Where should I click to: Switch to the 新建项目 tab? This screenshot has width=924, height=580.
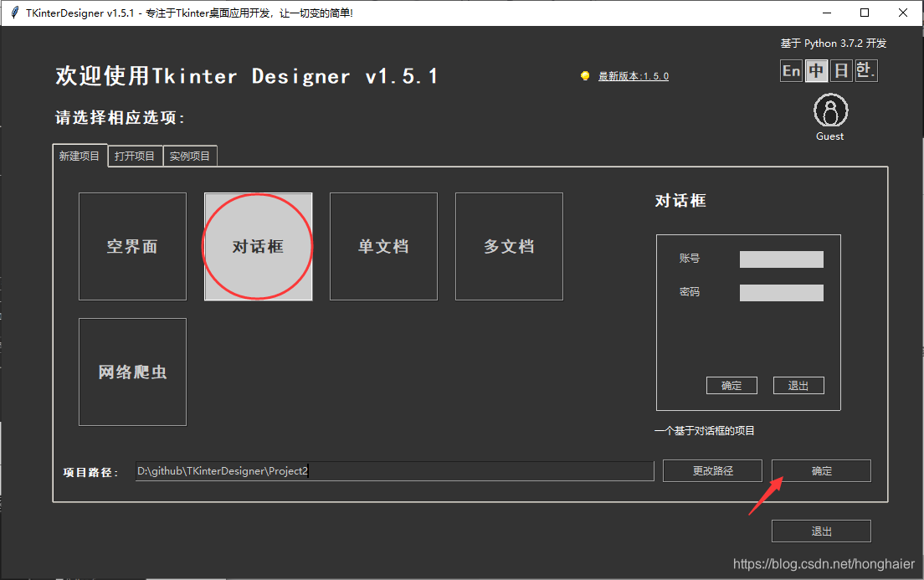80,156
